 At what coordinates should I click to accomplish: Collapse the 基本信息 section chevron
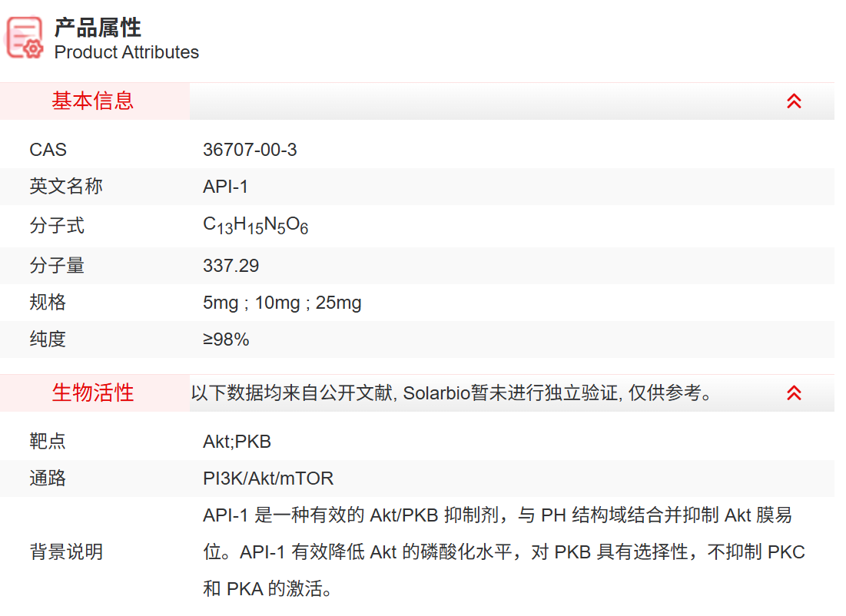pyautogui.click(x=794, y=101)
